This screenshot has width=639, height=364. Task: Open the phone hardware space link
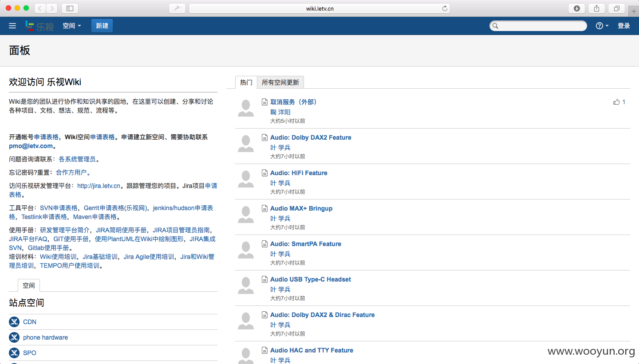(x=45, y=337)
